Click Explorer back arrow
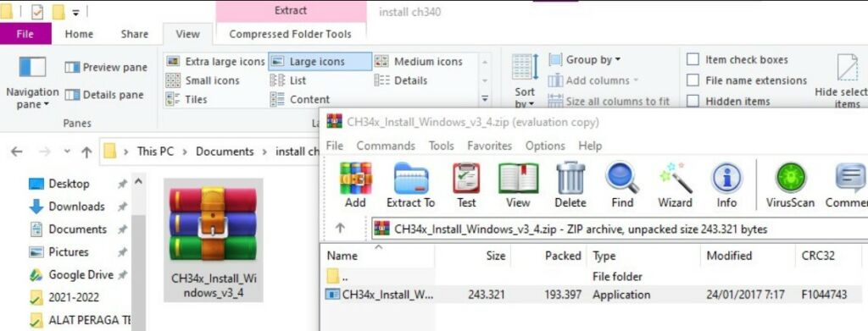 tap(17, 152)
